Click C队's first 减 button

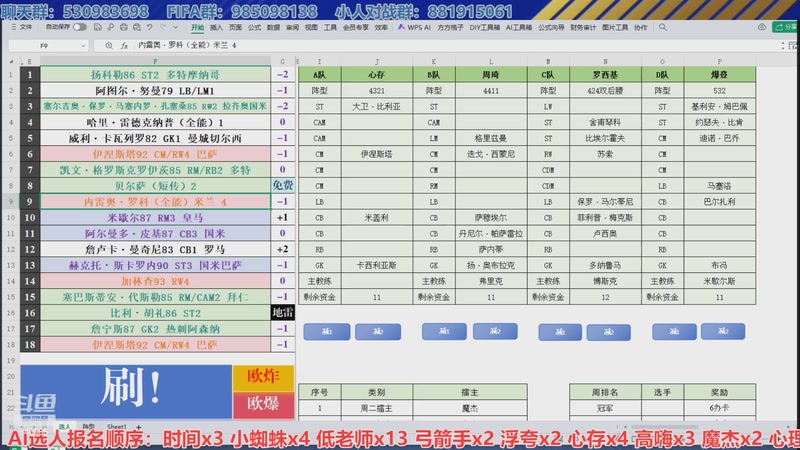(560, 332)
